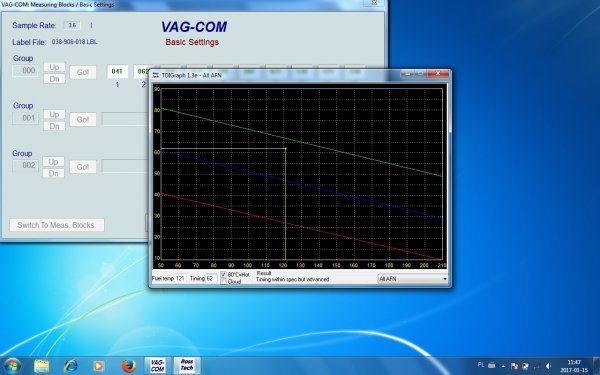The height and width of the screenshot is (375, 600).
Task: Click the Group 002 number field
Action: 25,166
